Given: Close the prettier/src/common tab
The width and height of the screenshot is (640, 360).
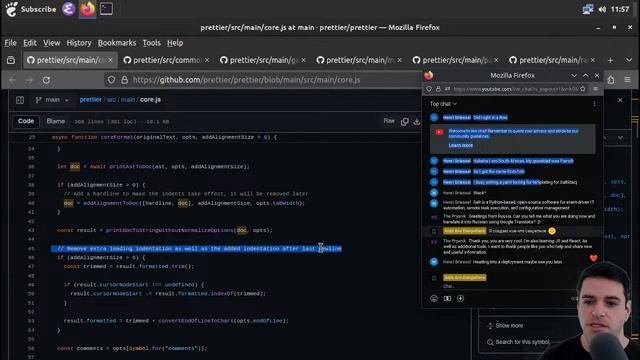Looking at the screenshot, I should [x=207, y=60].
